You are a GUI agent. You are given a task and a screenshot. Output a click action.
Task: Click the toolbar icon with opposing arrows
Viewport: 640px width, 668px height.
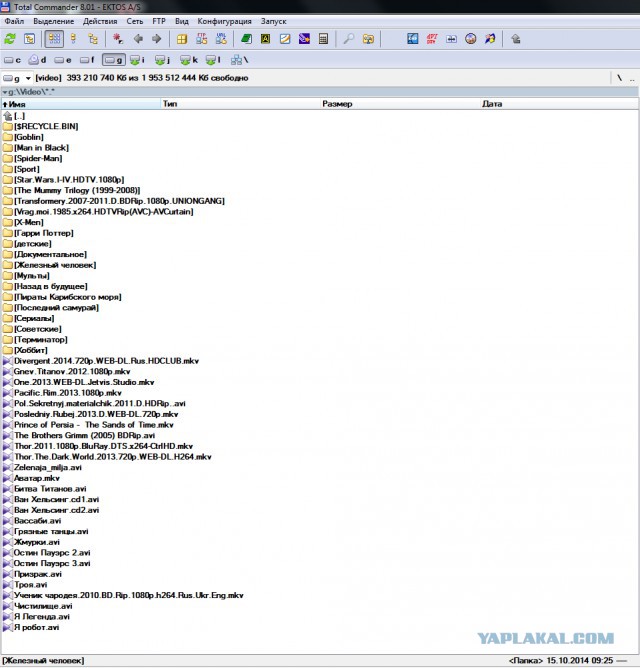tap(451, 39)
